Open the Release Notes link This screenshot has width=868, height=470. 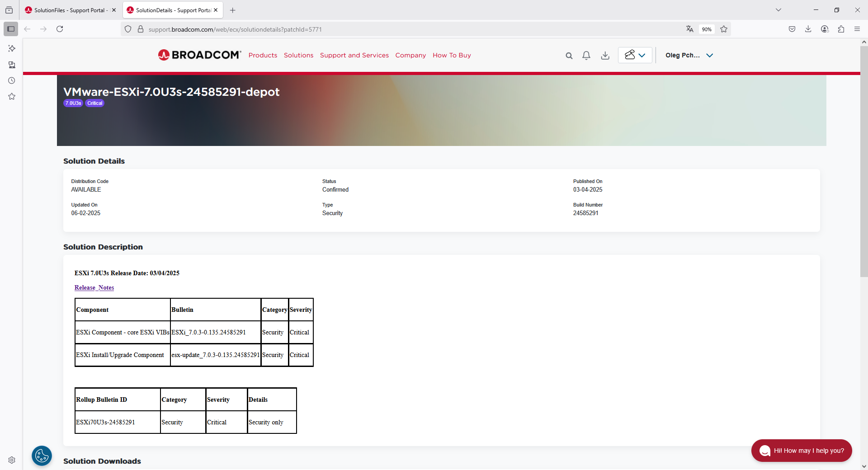94,287
